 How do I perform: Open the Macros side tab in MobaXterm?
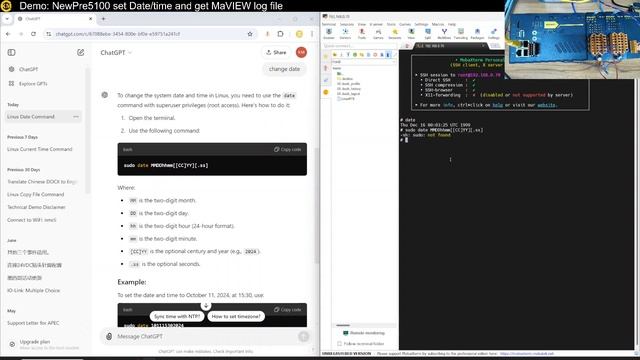coord(326,80)
